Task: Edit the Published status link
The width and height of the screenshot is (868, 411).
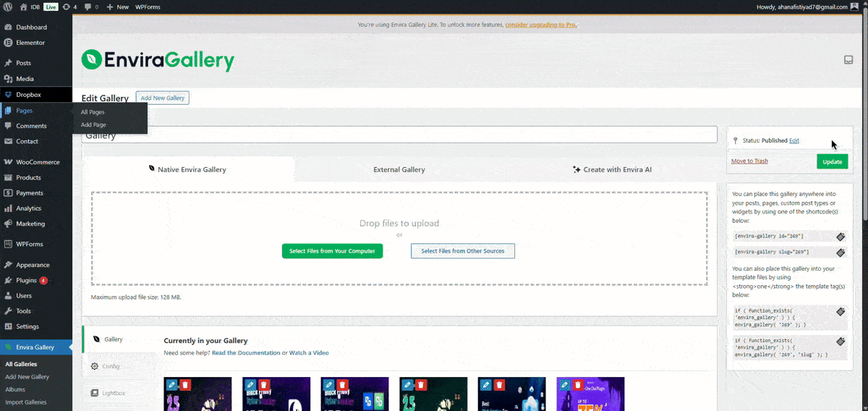Action: pos(794,140)
